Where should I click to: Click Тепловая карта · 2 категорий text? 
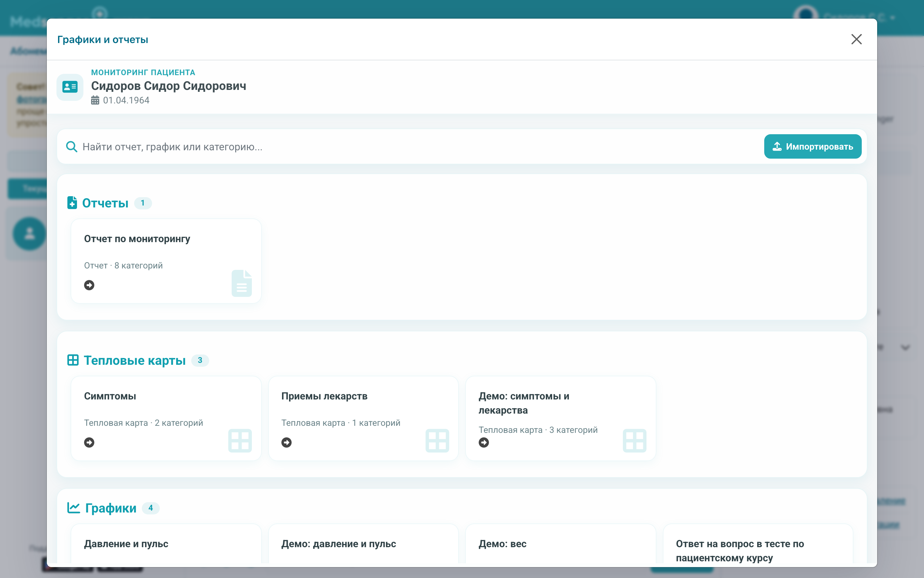pos(143,423)
